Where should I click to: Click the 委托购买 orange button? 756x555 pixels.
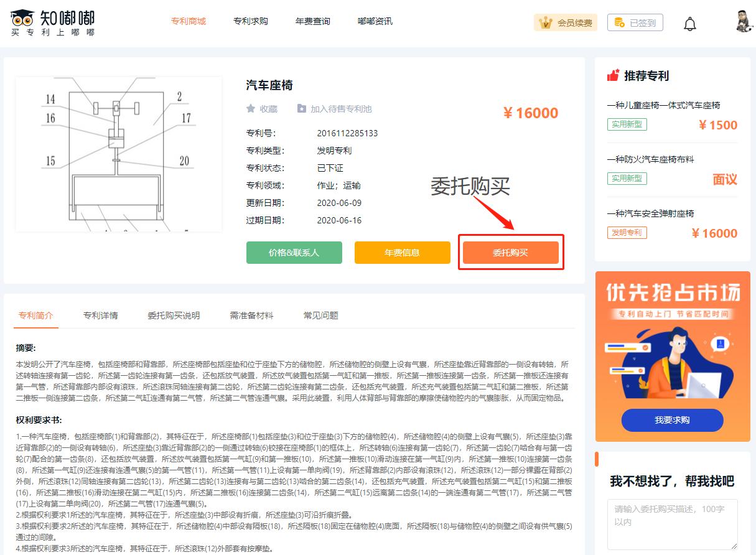pos(511,253)
